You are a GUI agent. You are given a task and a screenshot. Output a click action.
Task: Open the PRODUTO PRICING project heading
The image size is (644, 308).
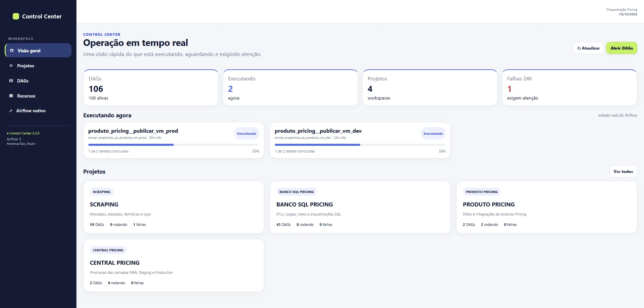(x=489, y=204)
